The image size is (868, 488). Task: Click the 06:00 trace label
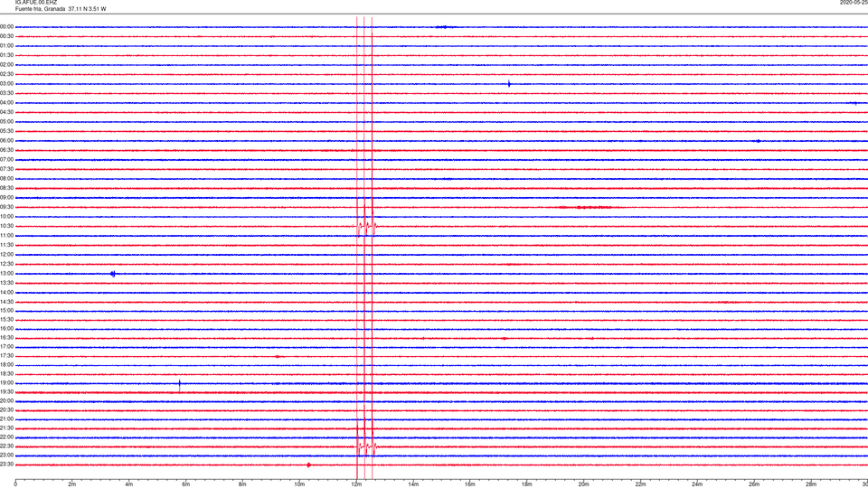point(6,141)
